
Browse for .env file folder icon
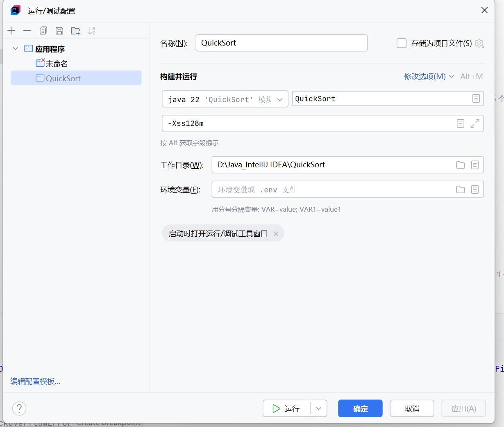[x=461, y=190]
